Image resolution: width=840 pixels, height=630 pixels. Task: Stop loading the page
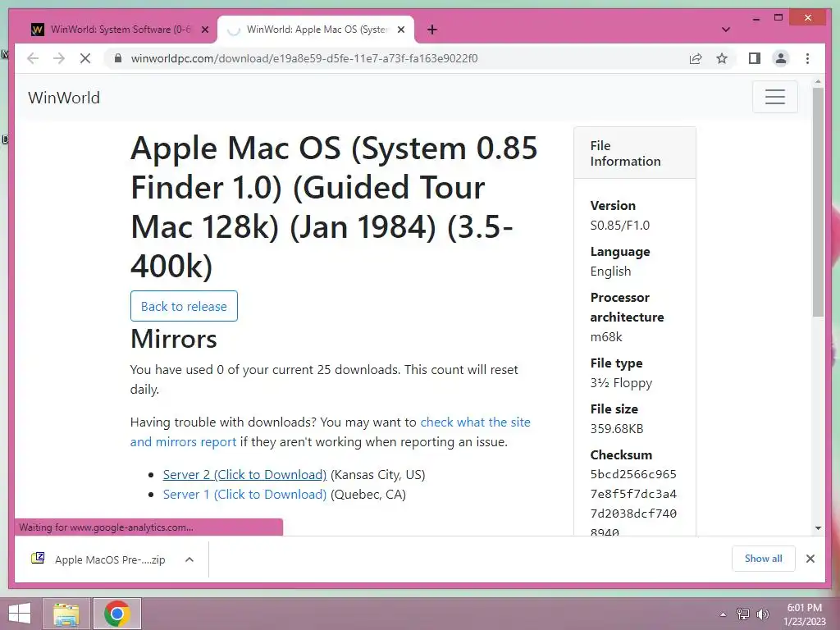pyautogui.click(x=85, y=58)
